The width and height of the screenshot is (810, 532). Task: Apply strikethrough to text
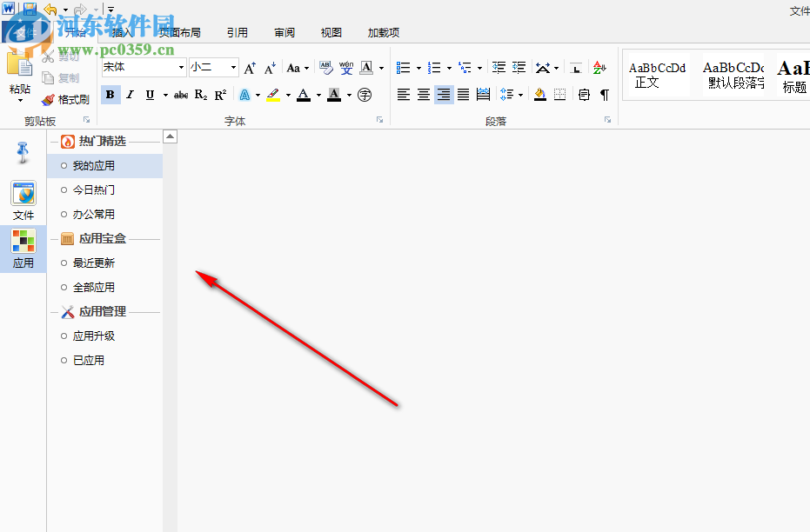click(x=180, y=94)
